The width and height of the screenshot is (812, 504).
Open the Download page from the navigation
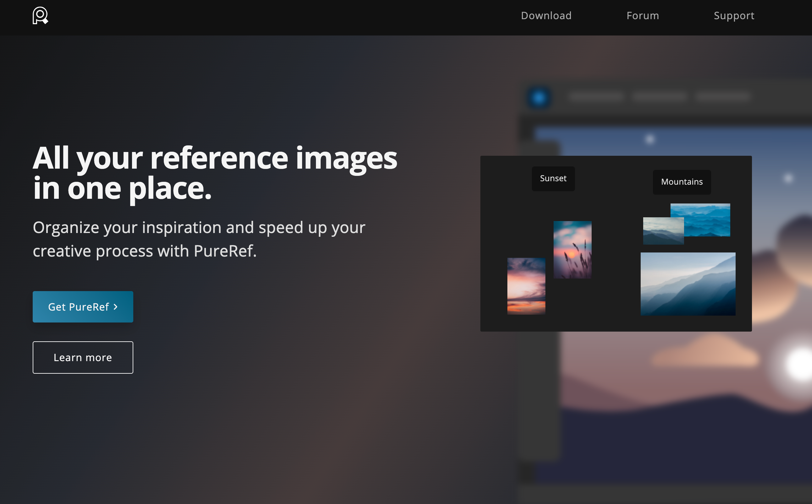point(546,15)
